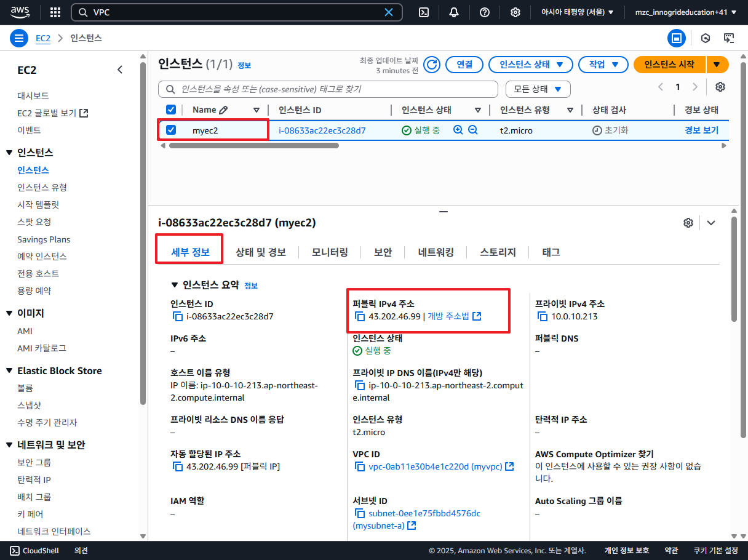The height and width of the screenshot is (560, 748).
Task: Click zoom-out icon in instance state cell
Action: tap(472, 130)
